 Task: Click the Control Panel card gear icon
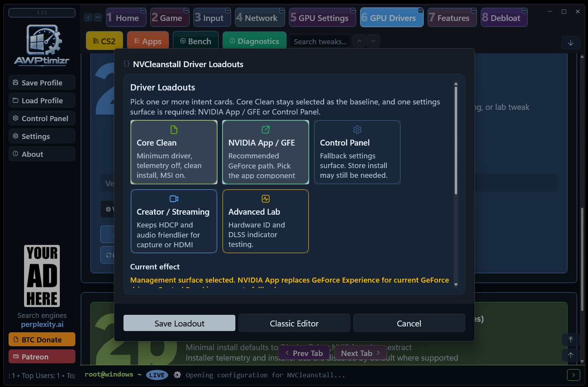coord(357,129)
